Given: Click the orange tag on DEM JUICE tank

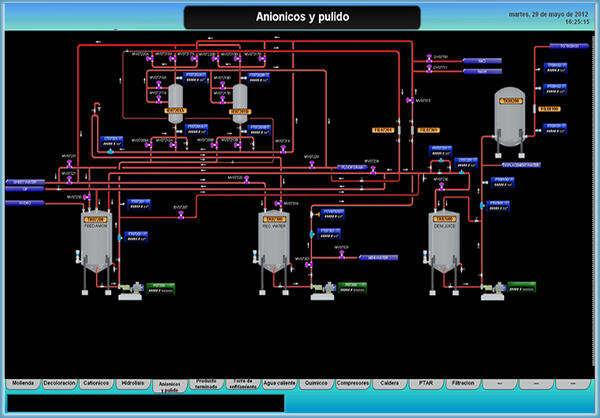Looking at the screenshot, I should pos(444,219).
